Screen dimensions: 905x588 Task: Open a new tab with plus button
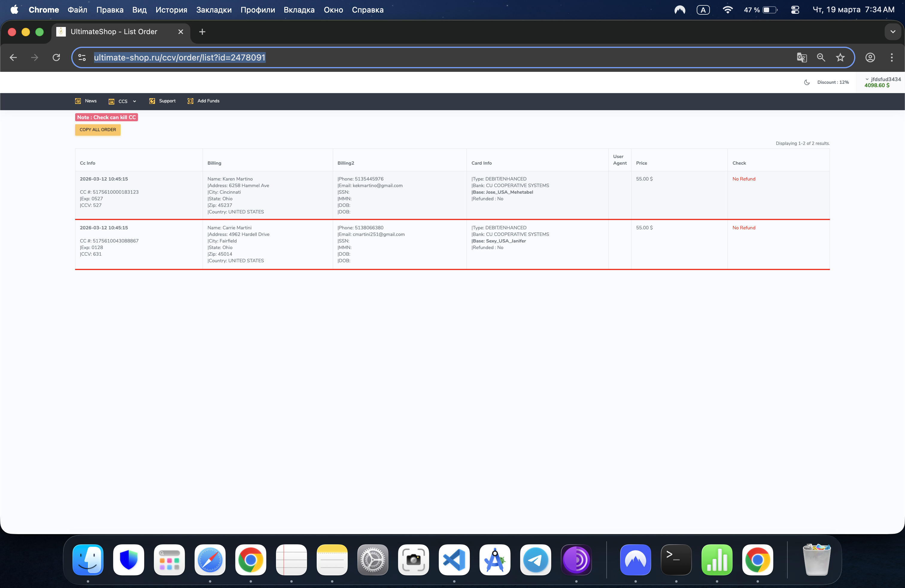pyautogui.click(x=202, y=32)
